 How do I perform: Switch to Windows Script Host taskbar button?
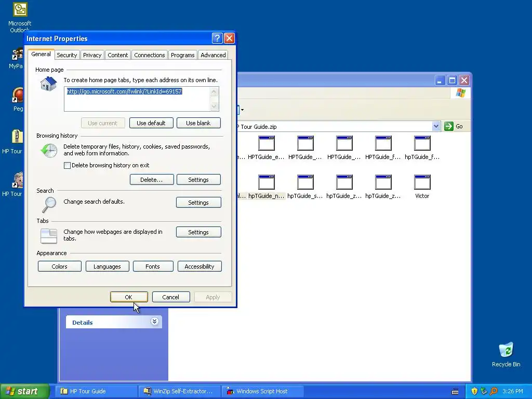tap(263, 391)
